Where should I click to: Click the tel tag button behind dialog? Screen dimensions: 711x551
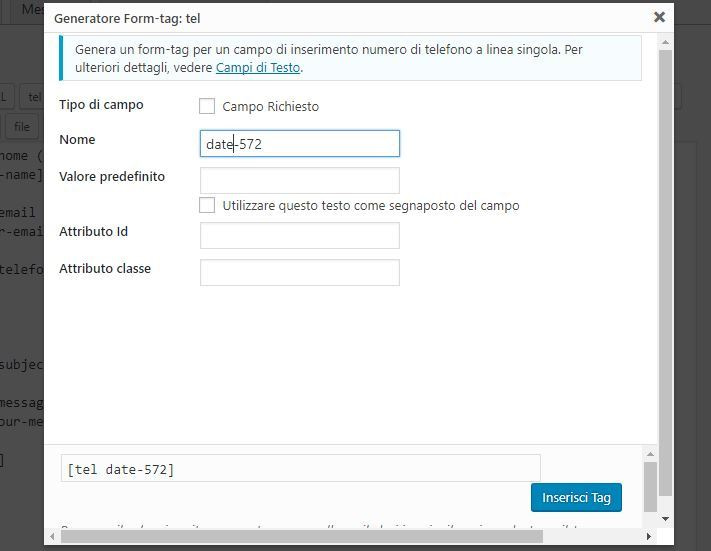pos(32,97)
